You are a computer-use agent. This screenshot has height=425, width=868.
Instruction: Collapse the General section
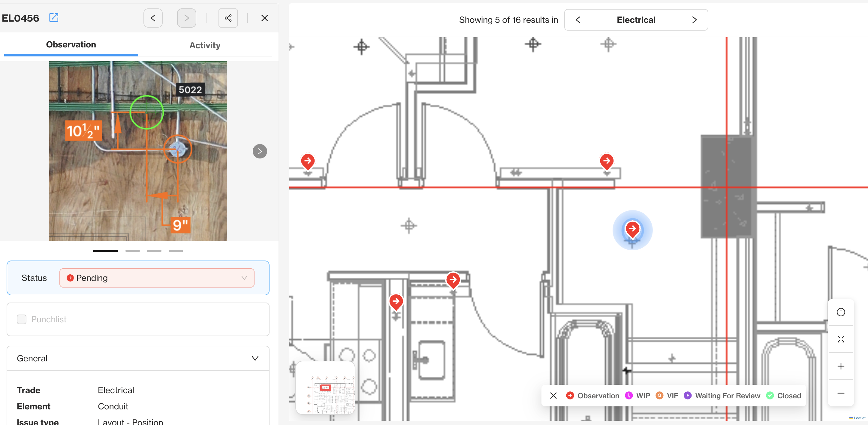tap(255, 358)
